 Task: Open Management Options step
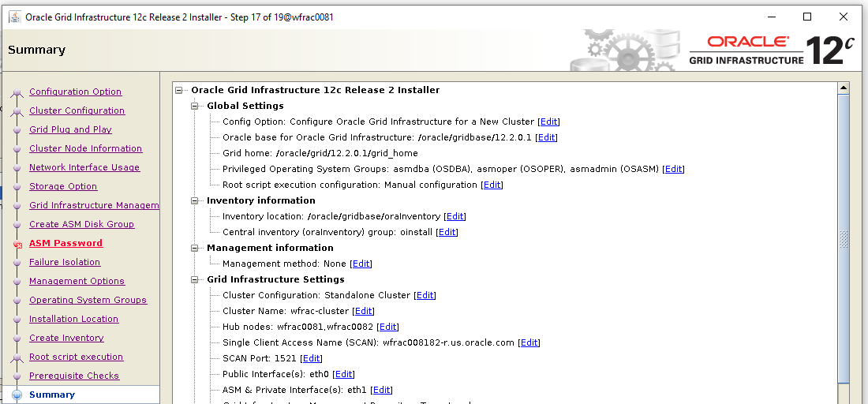click(x=77, y=281)
